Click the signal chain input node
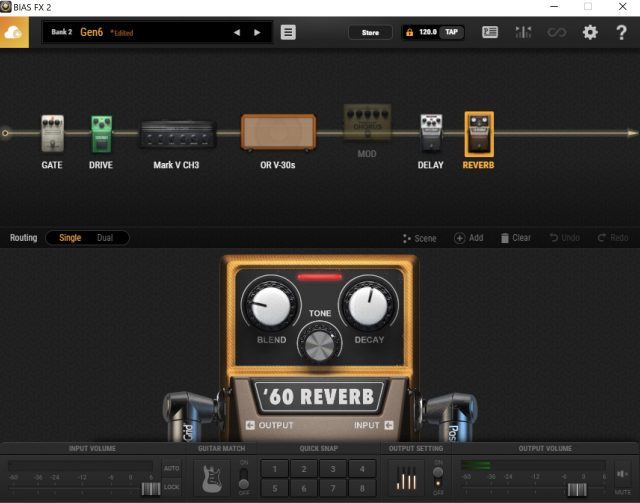The width and height of the screenshot is (640, 503). point(5,133)
